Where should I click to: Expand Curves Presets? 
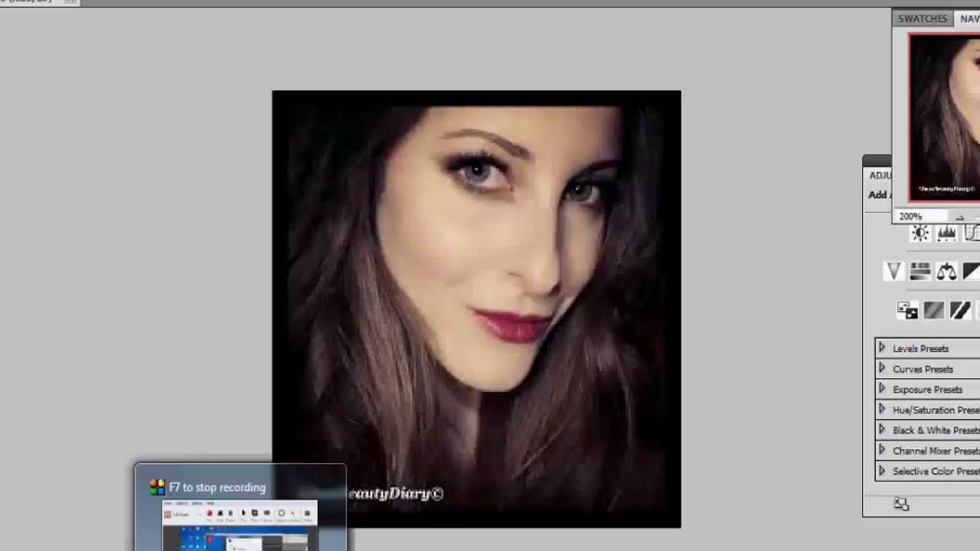point(882,369)
